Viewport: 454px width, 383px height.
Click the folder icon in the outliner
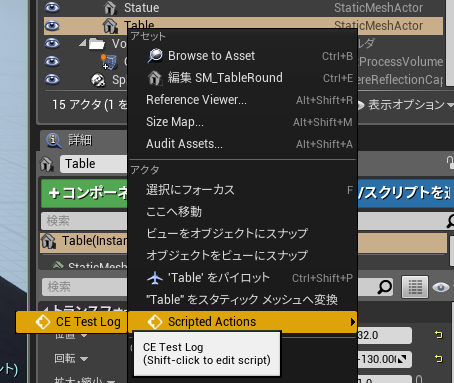click(97, 44)
